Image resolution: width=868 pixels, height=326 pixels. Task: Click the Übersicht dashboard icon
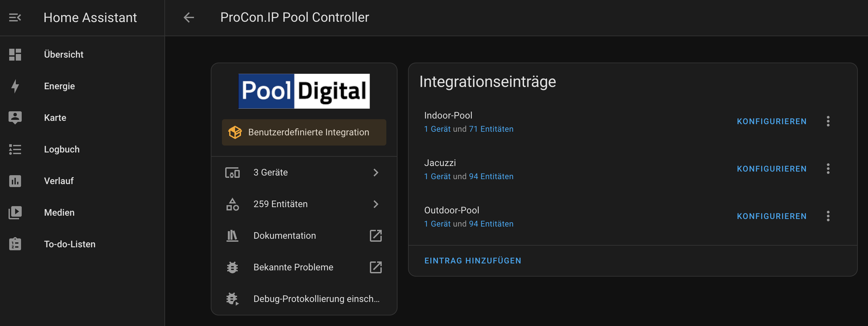[x=15, y=55]
